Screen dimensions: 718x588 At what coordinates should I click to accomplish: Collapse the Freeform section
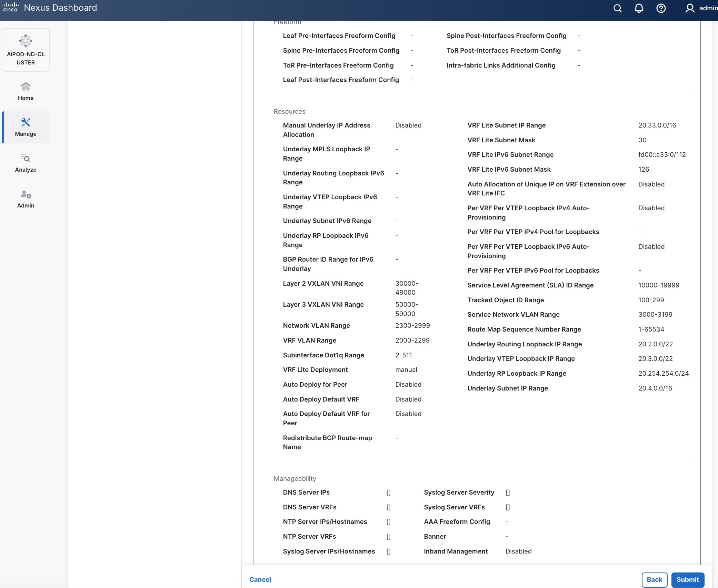click(x=287, y=22)
